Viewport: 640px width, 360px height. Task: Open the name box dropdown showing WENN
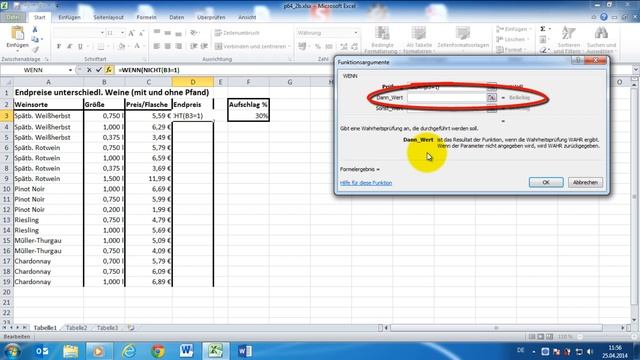click(x=70, y=70)
